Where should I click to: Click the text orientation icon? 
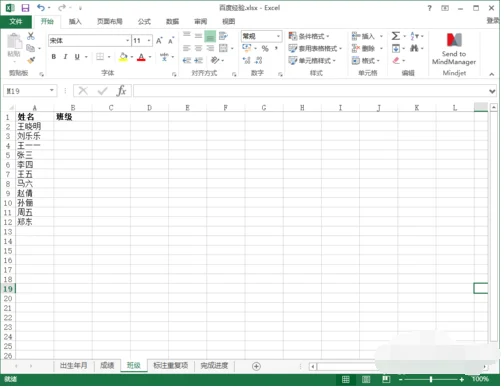[x=215, y=60]
